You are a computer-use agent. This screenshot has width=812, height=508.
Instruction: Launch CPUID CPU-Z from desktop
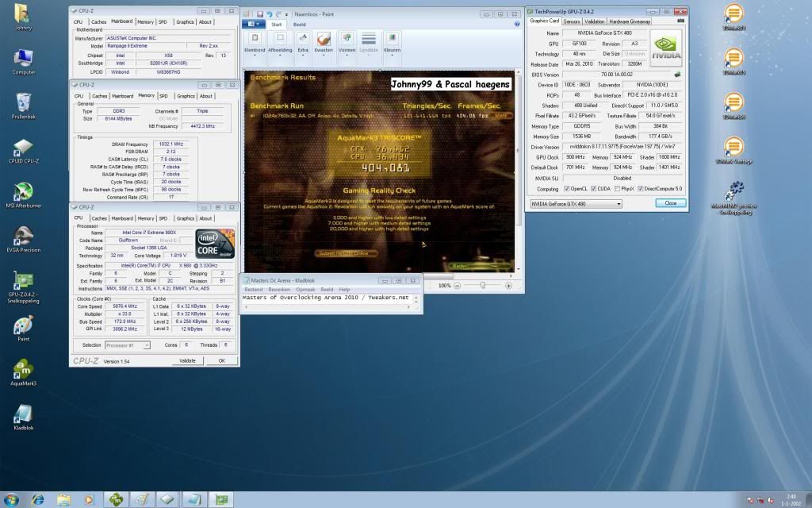[23, 149]
